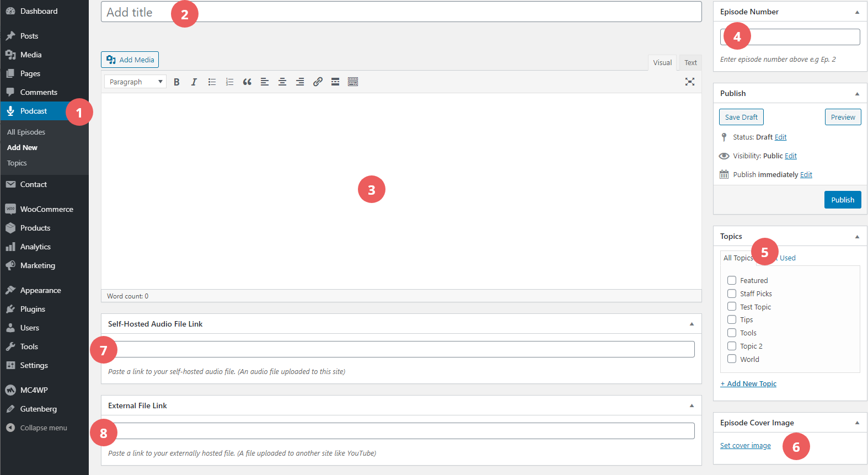Click the toolbar toggle keyboard icon

pyautogui.click(x=353, y=82)
